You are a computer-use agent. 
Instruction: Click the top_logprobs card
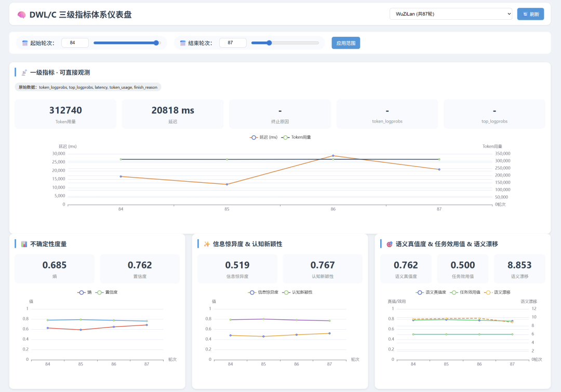495,114
